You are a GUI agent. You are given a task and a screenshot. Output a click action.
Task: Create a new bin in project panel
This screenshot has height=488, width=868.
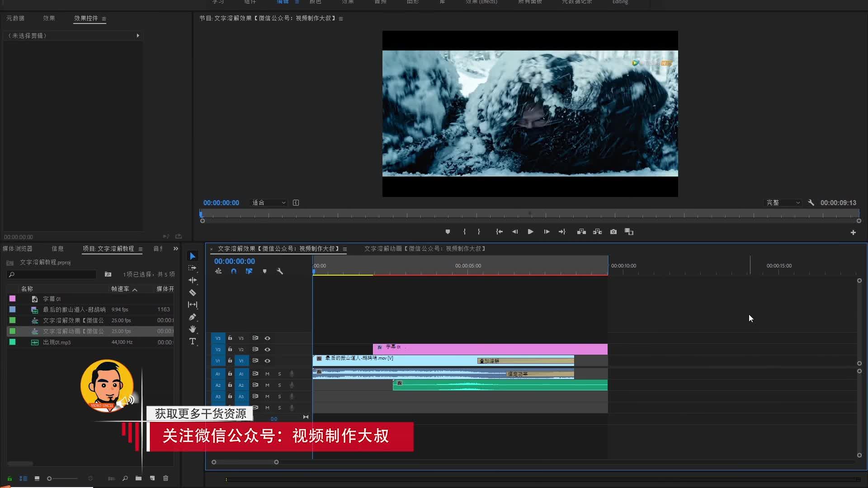pyautogui.click(x=138, y=478)
